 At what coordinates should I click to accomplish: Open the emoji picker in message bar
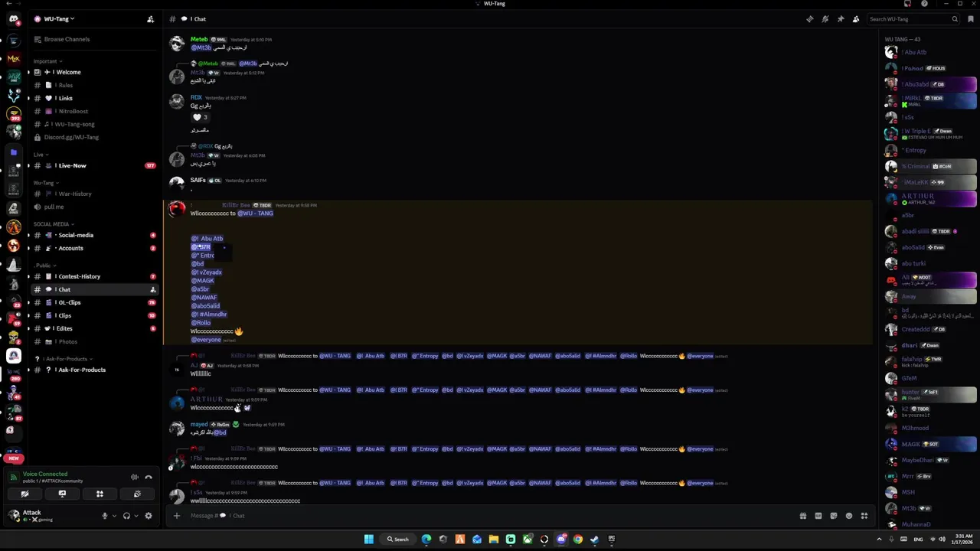[x=849, y=516]
